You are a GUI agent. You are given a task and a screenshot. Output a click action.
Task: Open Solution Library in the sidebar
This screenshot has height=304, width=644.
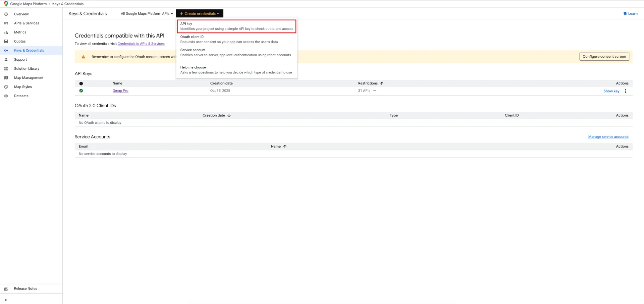tap(26, 69)
